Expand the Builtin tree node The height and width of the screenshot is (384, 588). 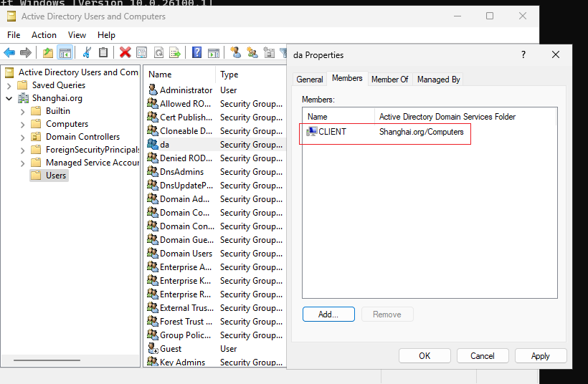[22, 111]
